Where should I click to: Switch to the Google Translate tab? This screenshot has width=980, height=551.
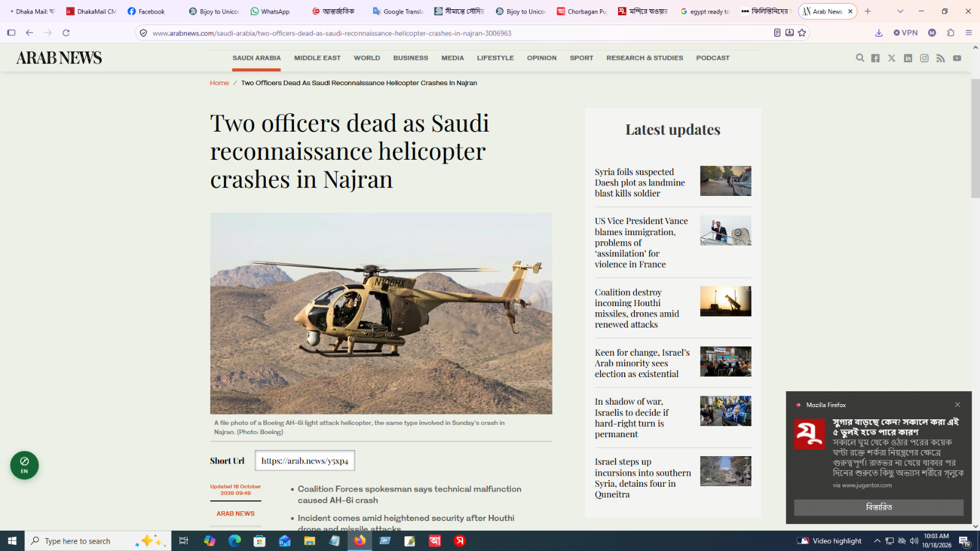point(398,12)
